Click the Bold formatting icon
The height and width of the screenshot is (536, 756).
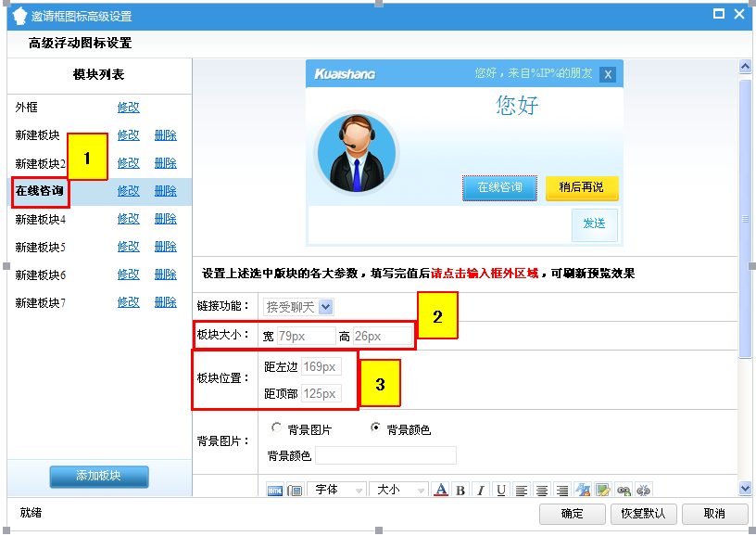click(460, 490)
